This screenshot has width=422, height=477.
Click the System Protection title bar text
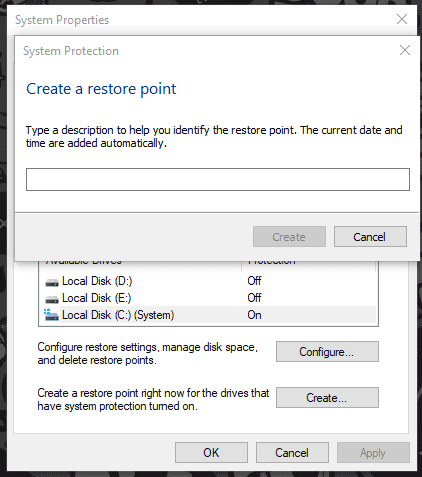[x=71, y=51]
